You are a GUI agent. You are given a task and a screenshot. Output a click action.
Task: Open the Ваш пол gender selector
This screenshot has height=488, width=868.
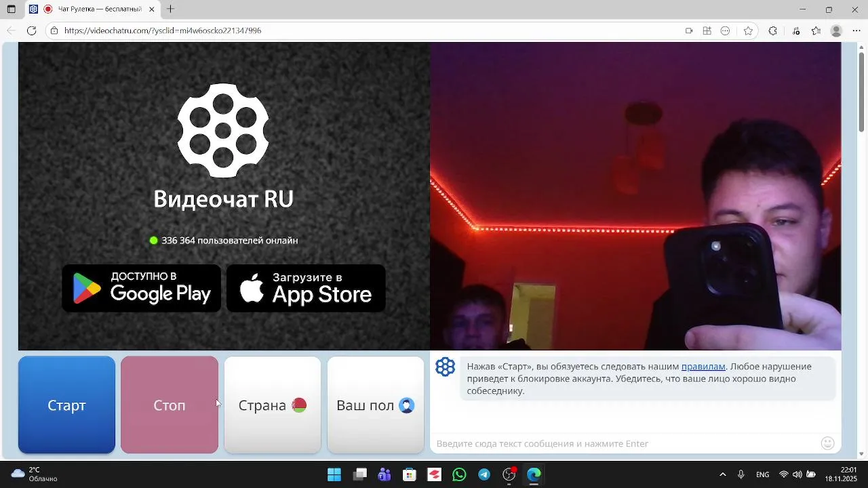376,405
